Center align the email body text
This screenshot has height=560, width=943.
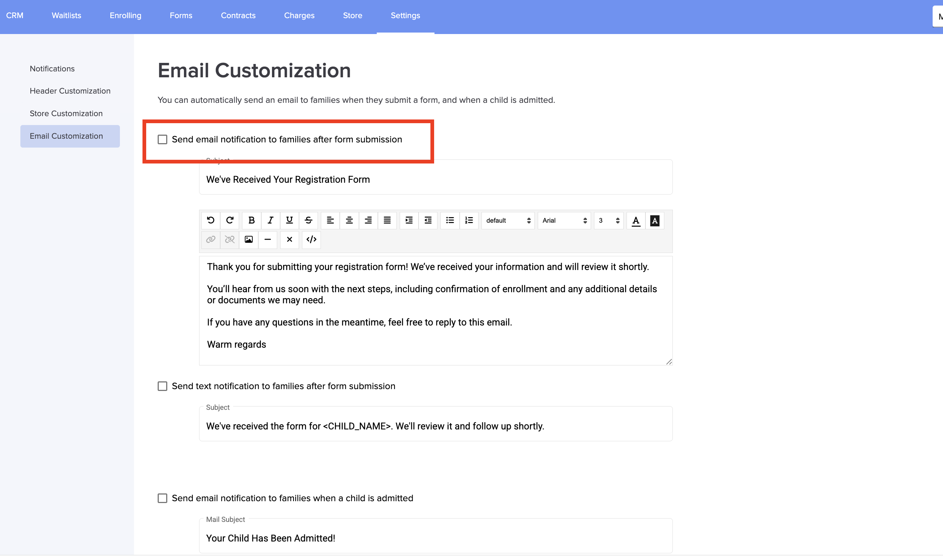349,220
